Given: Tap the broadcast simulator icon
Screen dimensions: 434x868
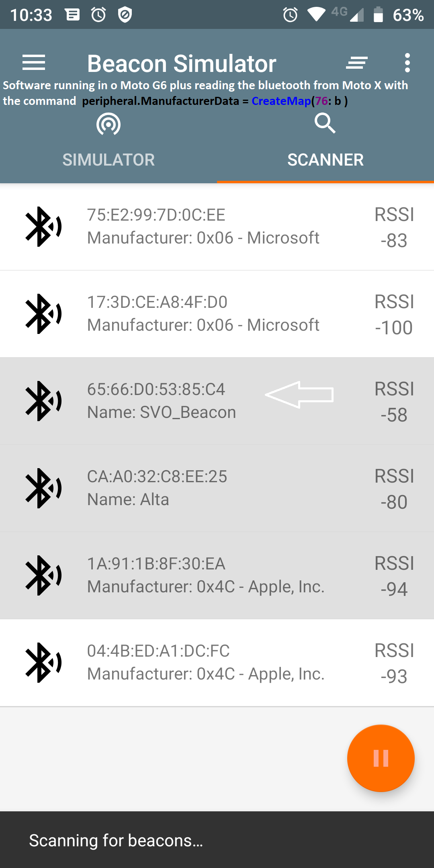Looking at the screenshot, I should point(108,124).
